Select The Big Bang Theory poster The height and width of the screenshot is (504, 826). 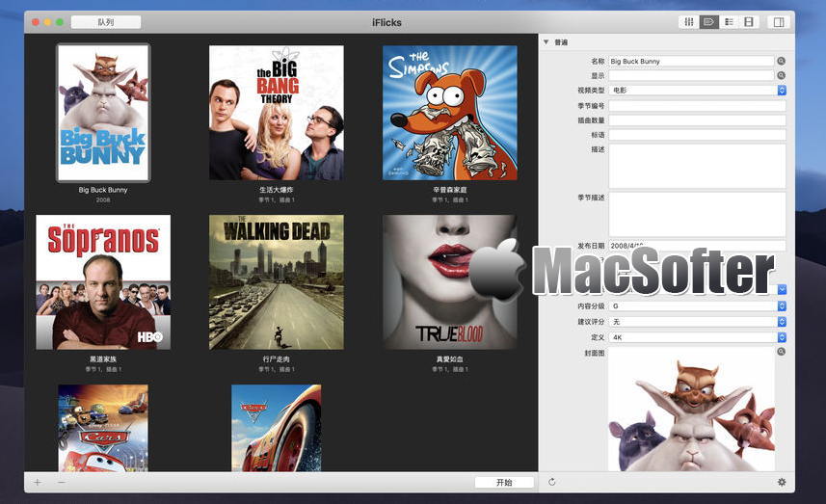[277, 113]
